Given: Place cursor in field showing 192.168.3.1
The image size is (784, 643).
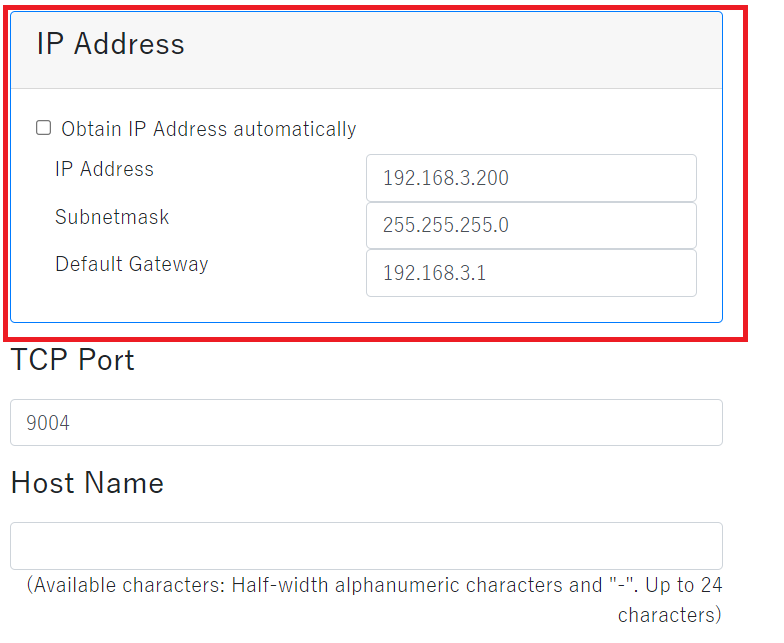Looking at the screenshot, I should (531, 273).
